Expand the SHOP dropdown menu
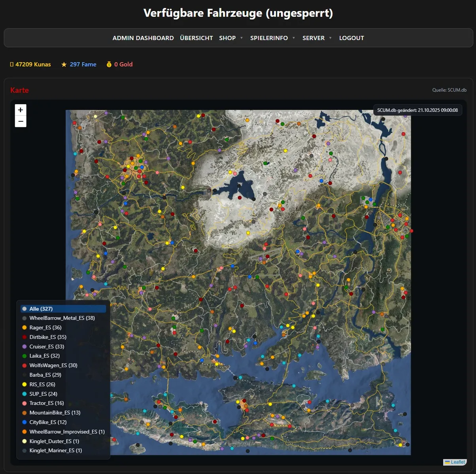Screen dimensions: 476x474 pos(231,38)
